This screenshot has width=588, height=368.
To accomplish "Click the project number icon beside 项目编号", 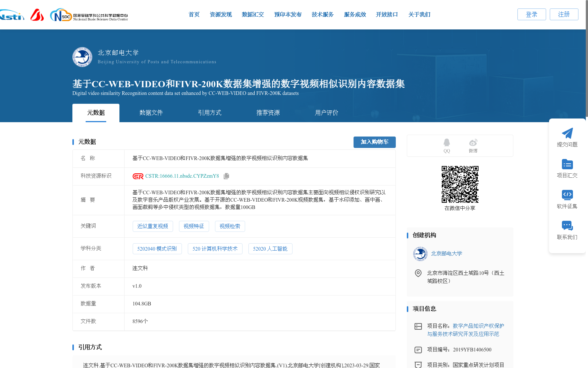I will (x=418, y=350).
